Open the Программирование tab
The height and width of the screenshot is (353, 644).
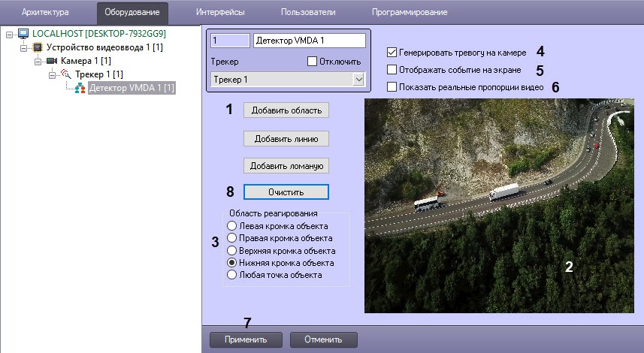point(409,13)
